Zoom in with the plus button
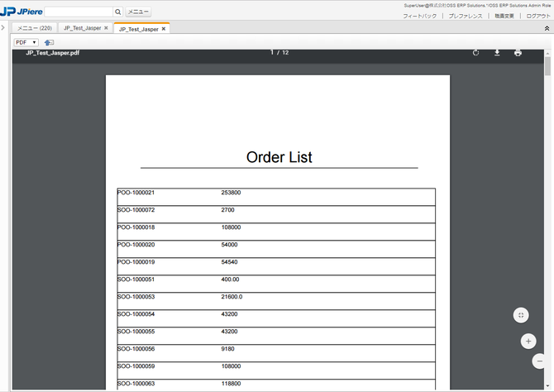This screenshot has width=554, height=392. (x=528, y=341)
